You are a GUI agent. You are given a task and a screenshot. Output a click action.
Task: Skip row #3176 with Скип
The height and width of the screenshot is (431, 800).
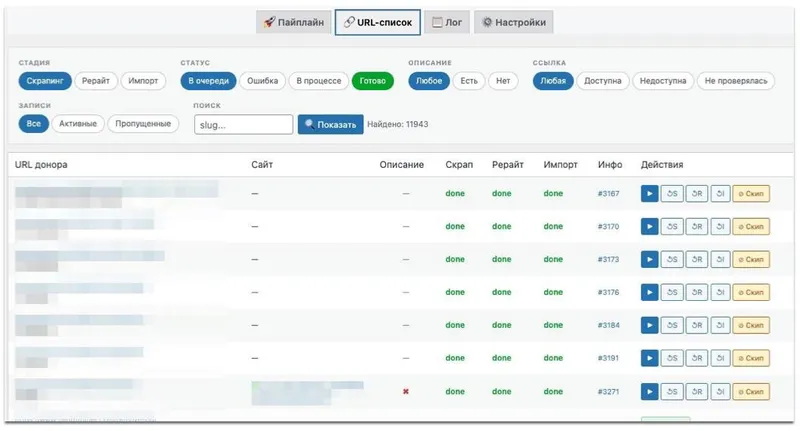pyautogui.click(x=751, y=292)
